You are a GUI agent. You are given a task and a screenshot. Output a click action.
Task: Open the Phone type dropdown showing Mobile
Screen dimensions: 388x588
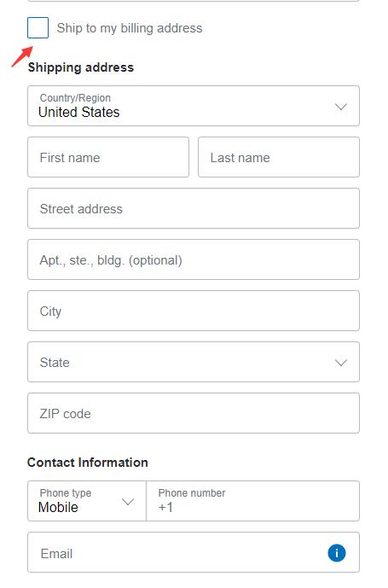(87, 501)
